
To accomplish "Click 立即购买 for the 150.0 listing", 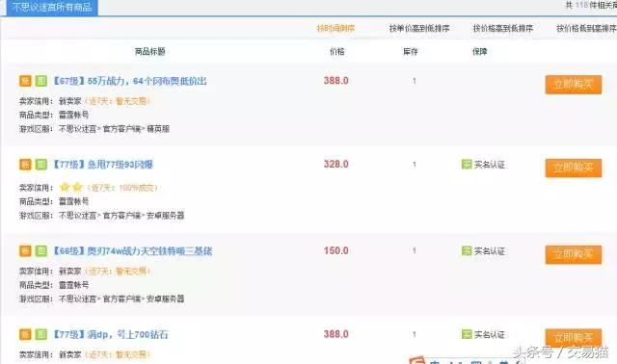I will tap(574, 254).
